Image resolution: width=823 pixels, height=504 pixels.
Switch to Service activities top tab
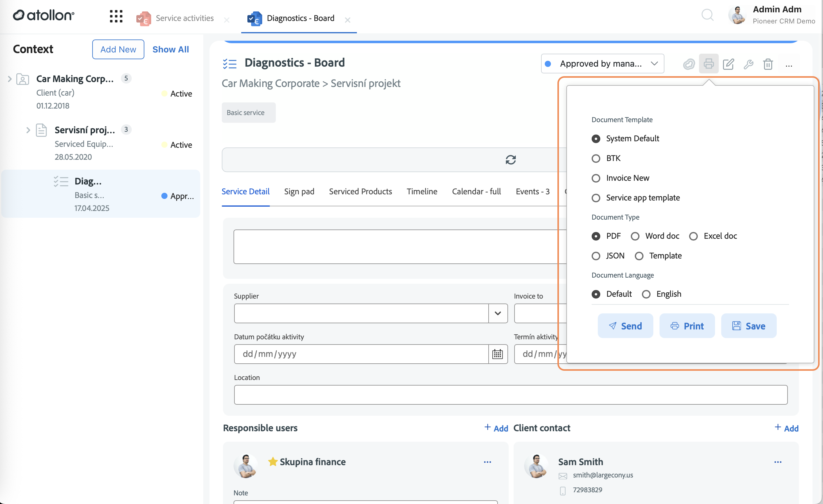tap(184, 18)
